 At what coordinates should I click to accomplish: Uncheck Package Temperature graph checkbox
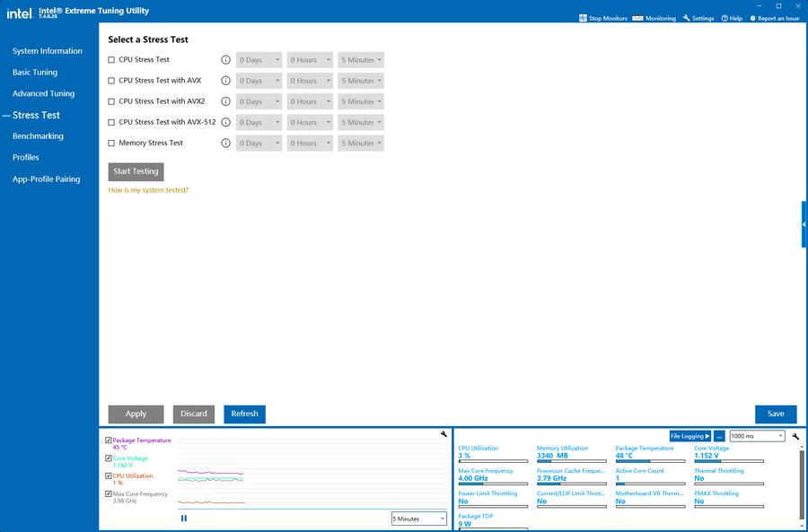click(109, 440)
